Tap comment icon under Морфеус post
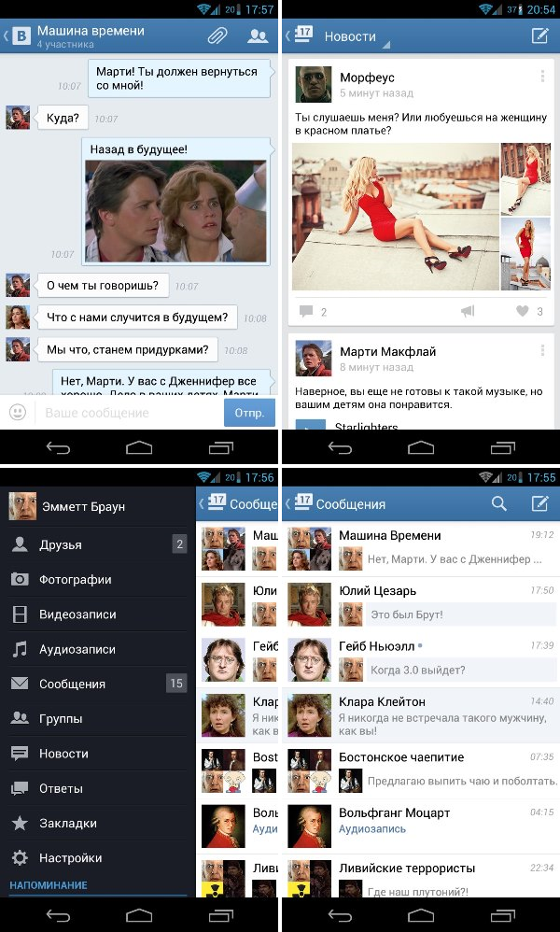 (x=306, y=312)
